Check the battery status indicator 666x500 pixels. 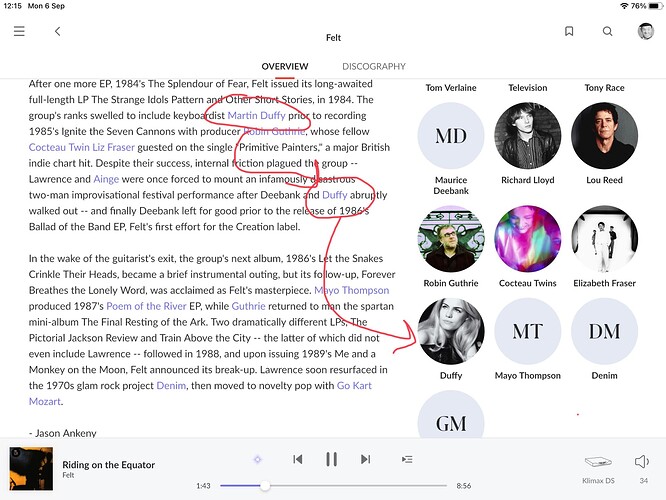coord(655,6)
